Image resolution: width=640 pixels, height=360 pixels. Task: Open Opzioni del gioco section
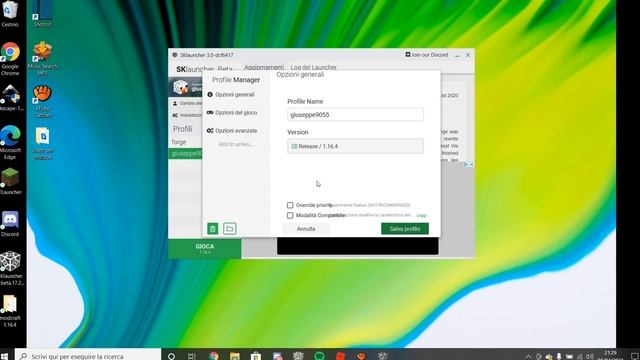click(232, 113)
